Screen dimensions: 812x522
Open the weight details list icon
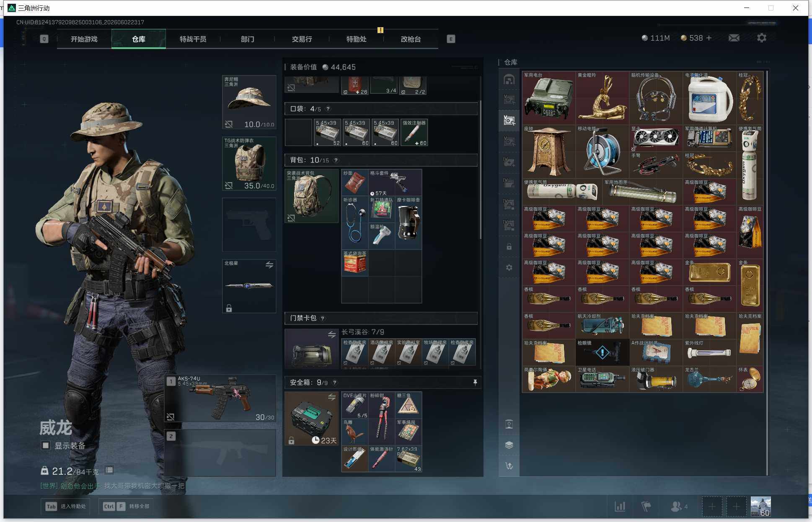(109, 471)
